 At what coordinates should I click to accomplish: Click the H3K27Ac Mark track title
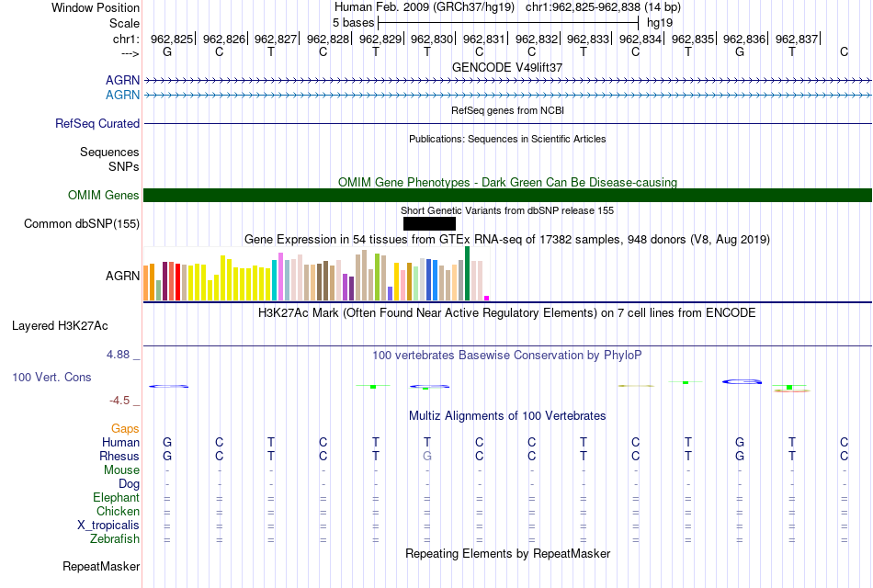click(507, 313)
